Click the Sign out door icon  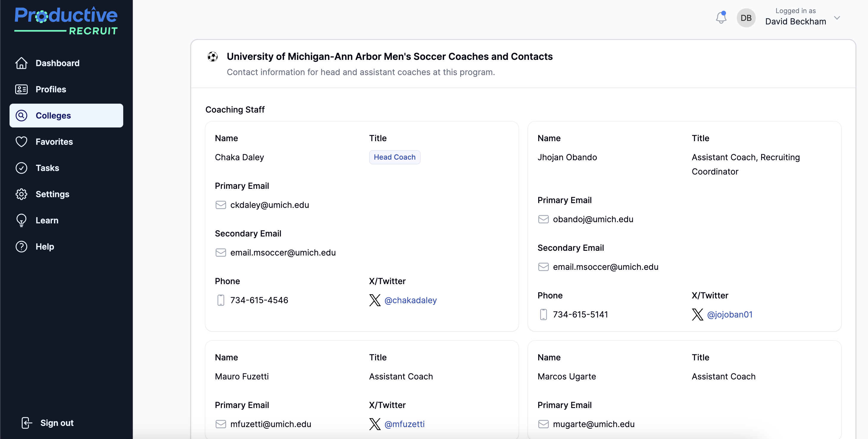pos(26,423)
